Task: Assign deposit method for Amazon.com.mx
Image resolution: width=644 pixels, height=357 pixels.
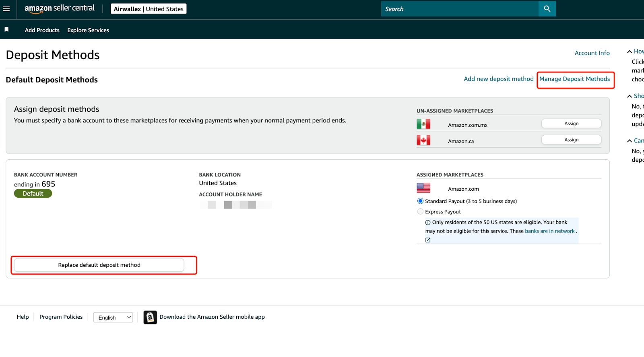Action: point(571,124)
